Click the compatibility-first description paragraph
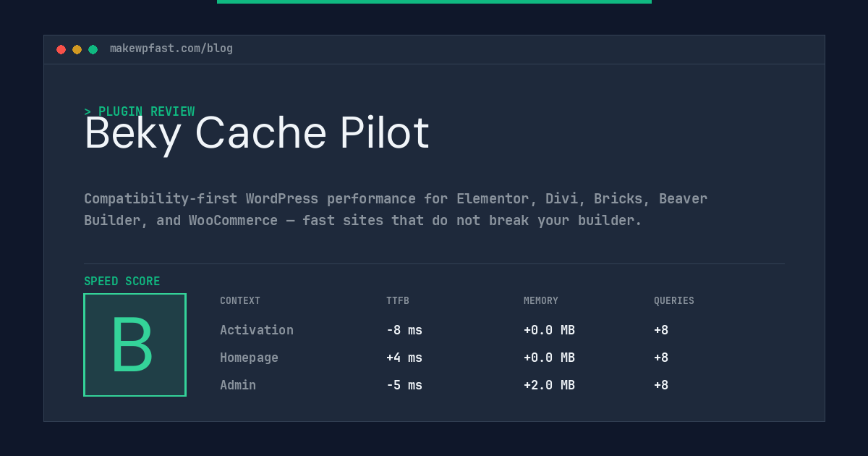Image resolution: width=868 pixels, height=456 pixels. click(x=396, y=209)
